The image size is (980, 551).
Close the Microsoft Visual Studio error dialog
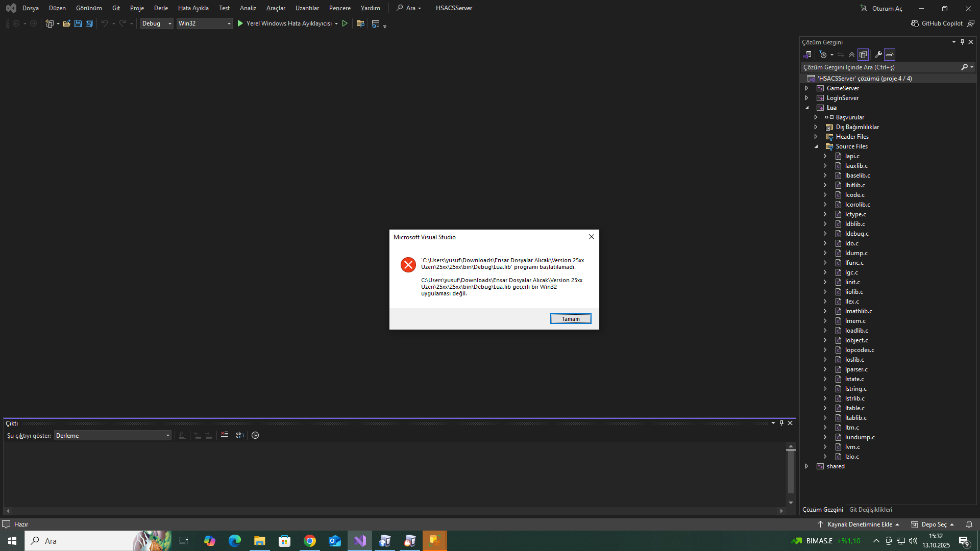click(x=592, y=237)
